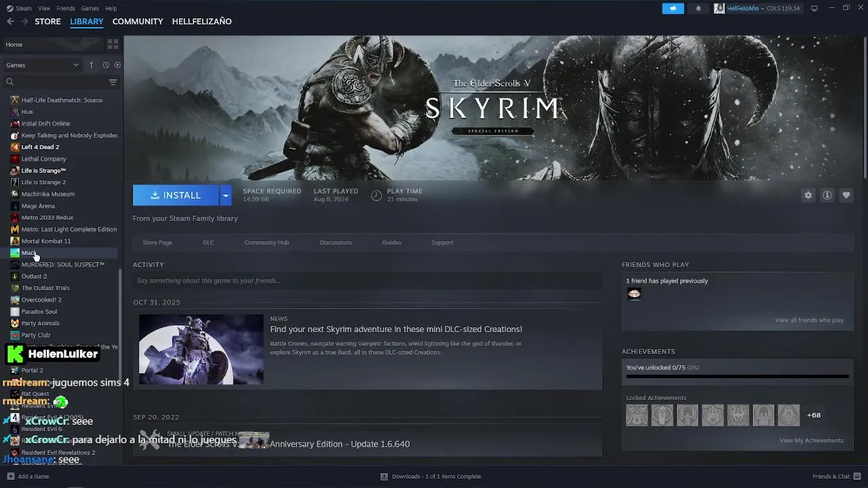Switch to the LIBRARY tab
868x488 pixels.
click(x=87, y=22)
